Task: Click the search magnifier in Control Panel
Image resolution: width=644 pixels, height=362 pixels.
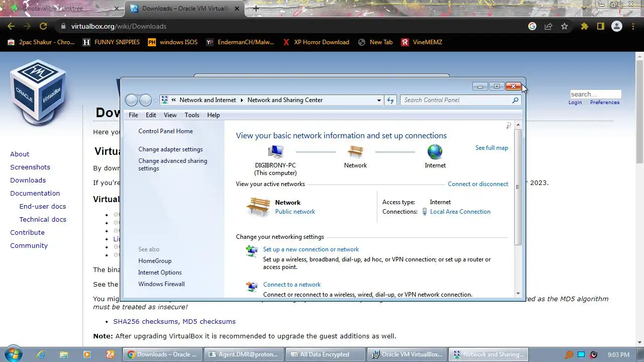Action: click(x=515, y=100)
